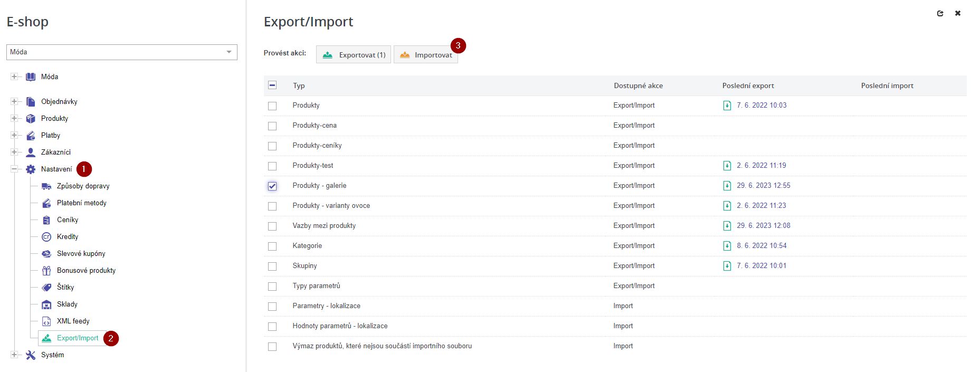This screenshot has width=980, height=372.
Task: Click the Kredity circle icon
Action: tap(46, 237)
